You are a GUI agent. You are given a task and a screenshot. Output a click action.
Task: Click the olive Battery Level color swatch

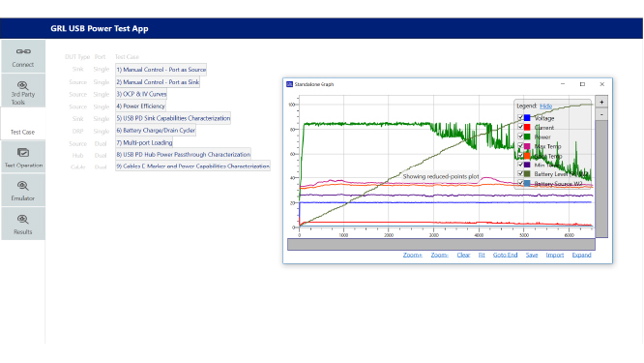coord(527,174)
